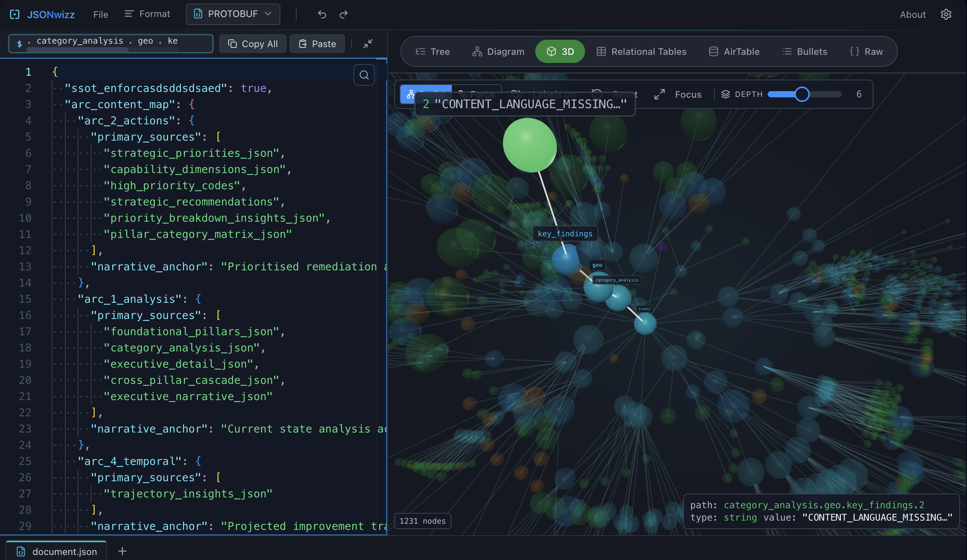
Task: Click the "arc_4_temporal" key in editor
Action: 129,461
